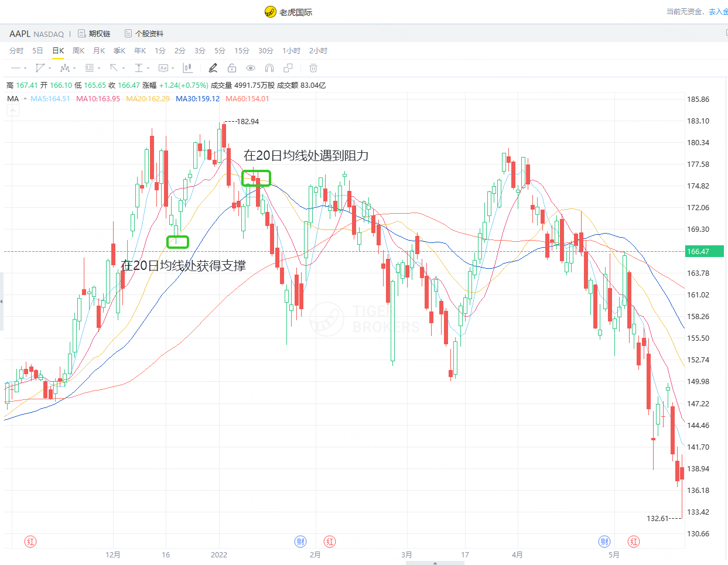The image size is (728, 565).
Task: Switch to the 2分 timeframe tab
Action: coord(180,51)
